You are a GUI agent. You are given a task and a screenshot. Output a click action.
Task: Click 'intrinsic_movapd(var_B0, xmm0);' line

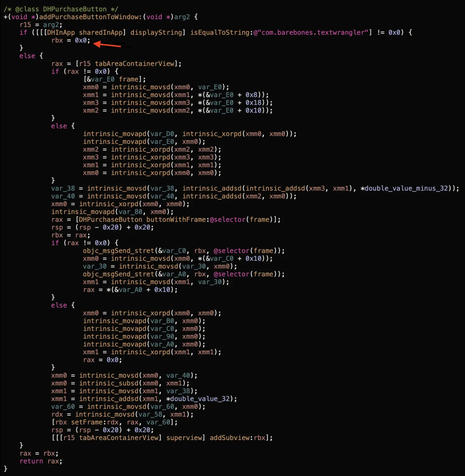[144, 321]
